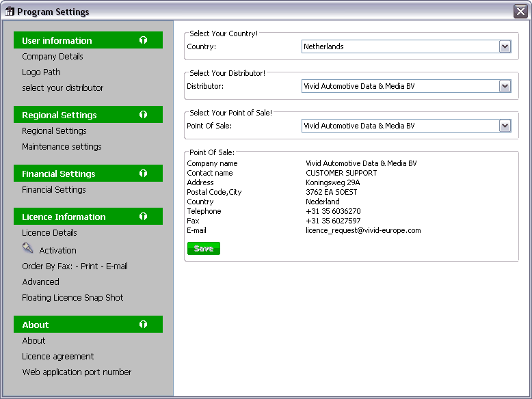532x399 pixels.
Task: Open Financial Settings sub-item
Action: 54,189
